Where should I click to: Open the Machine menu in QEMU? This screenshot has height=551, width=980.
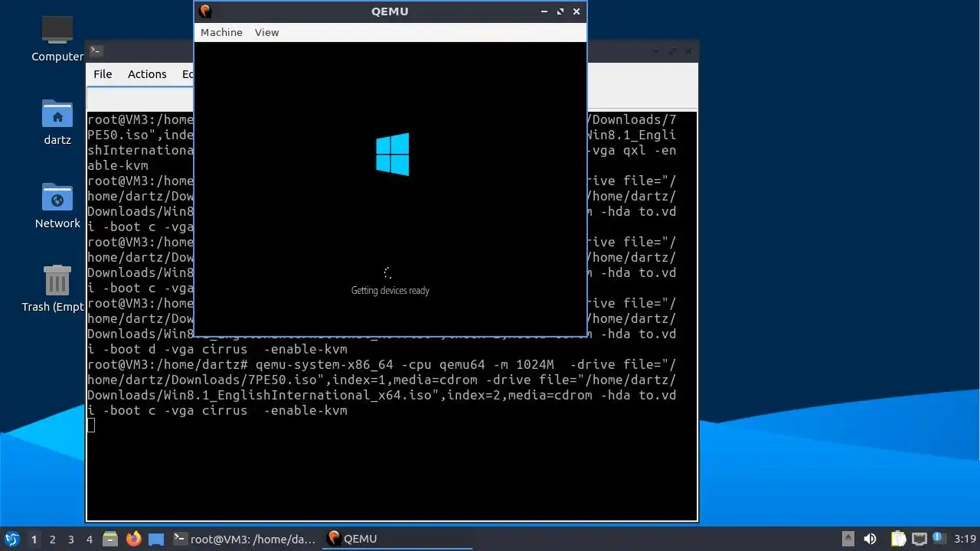[221, 32]
